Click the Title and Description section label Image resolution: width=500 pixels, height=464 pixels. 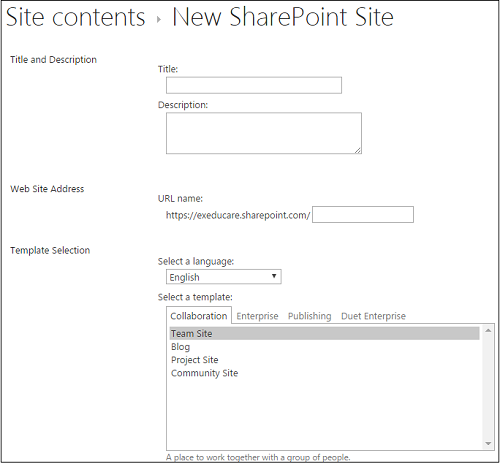coord(53,60)
